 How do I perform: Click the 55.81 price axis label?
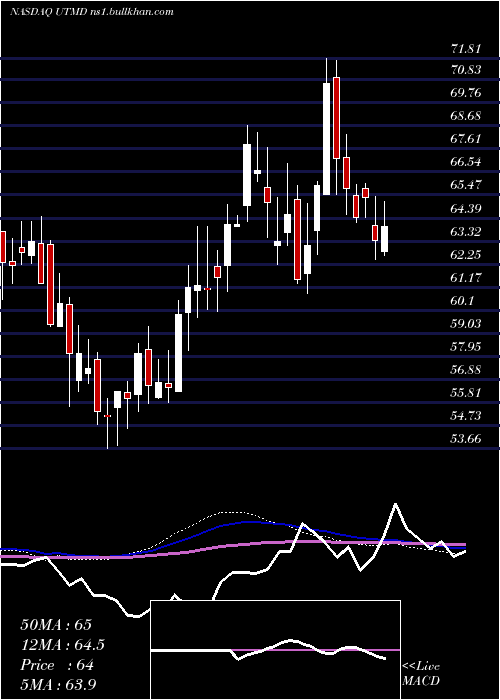click(466, 392)
